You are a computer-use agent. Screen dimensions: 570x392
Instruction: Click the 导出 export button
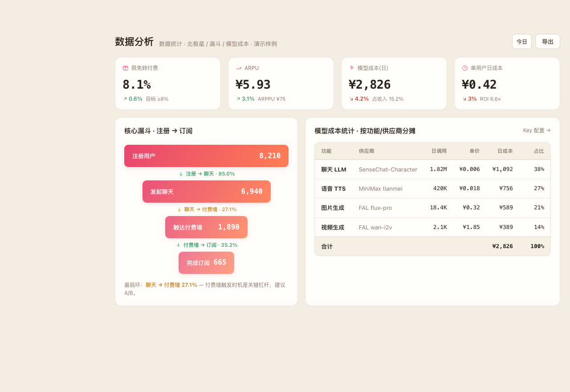548,41
